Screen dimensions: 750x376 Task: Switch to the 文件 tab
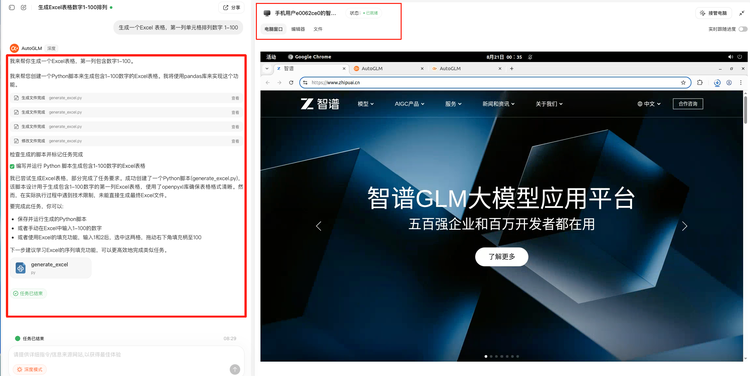(x=318, y=29)
